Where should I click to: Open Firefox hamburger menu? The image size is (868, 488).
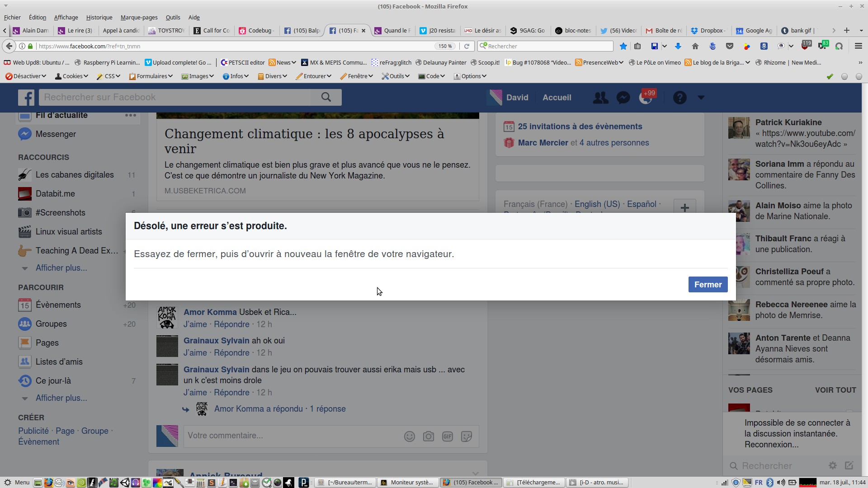pyautogui.click(x=858, y=46)
